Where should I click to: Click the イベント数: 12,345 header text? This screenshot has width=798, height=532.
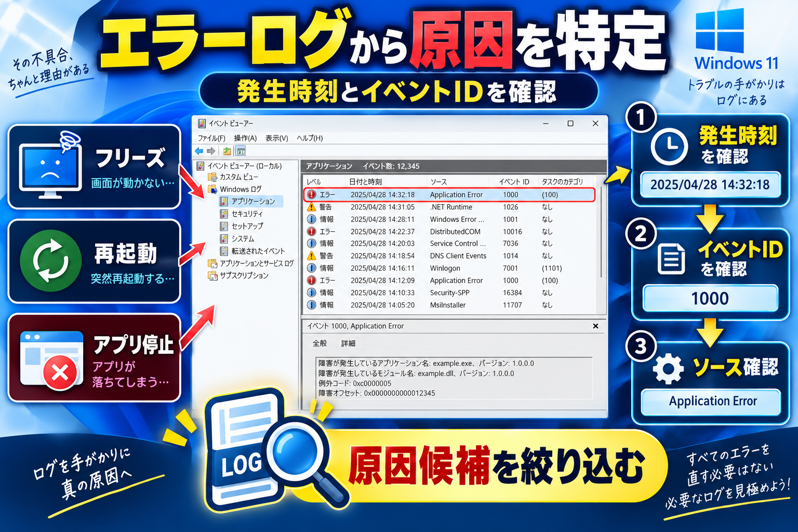[391, 166]
